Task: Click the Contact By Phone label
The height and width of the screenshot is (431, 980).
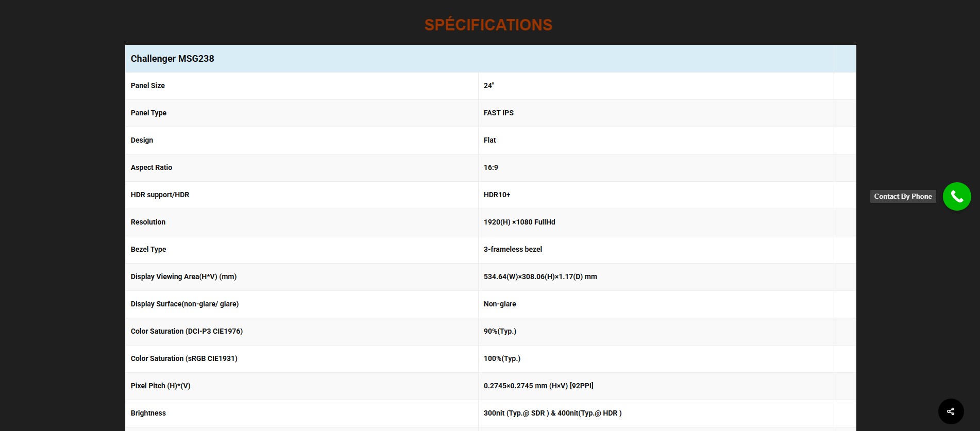Action: tap(903, 196)
